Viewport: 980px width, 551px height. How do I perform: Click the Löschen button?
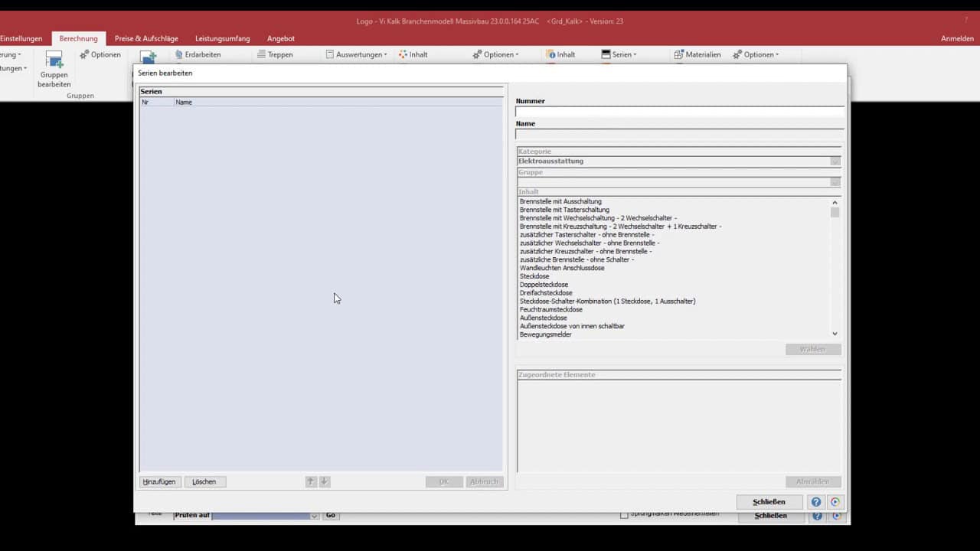click(204, 481)
